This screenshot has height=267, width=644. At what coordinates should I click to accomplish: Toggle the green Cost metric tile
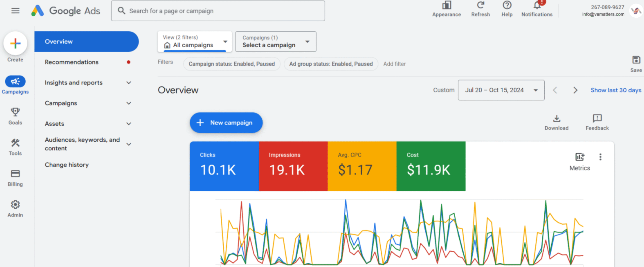431,166
